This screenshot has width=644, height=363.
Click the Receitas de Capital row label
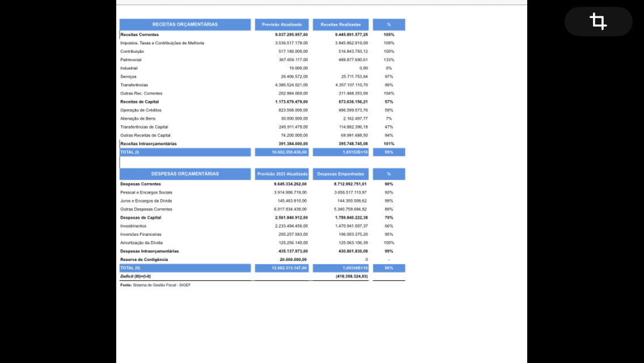pyautogui.click(x=139, y=102)
